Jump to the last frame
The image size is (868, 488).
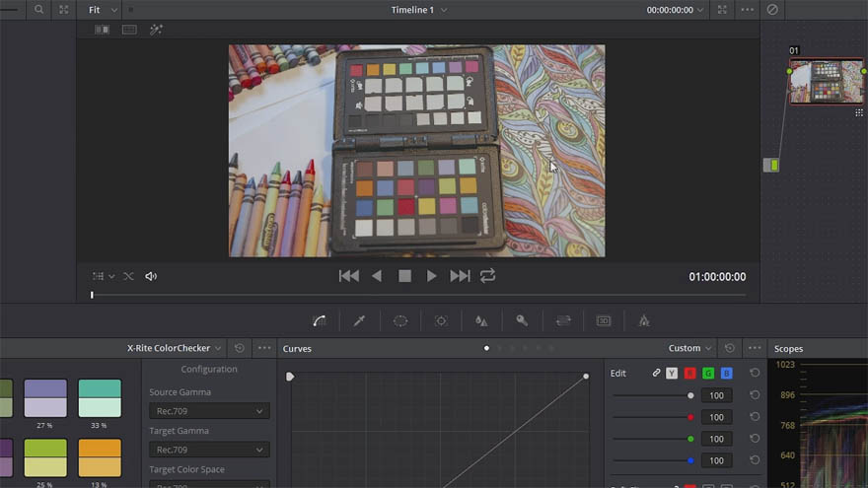[x=460, y=275]
